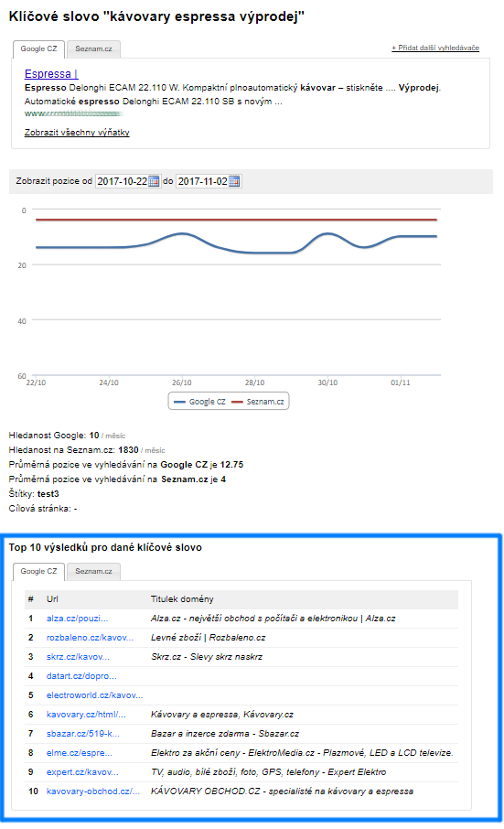Toggle Seznam.cz series in chart legend

tap(258, 402)
